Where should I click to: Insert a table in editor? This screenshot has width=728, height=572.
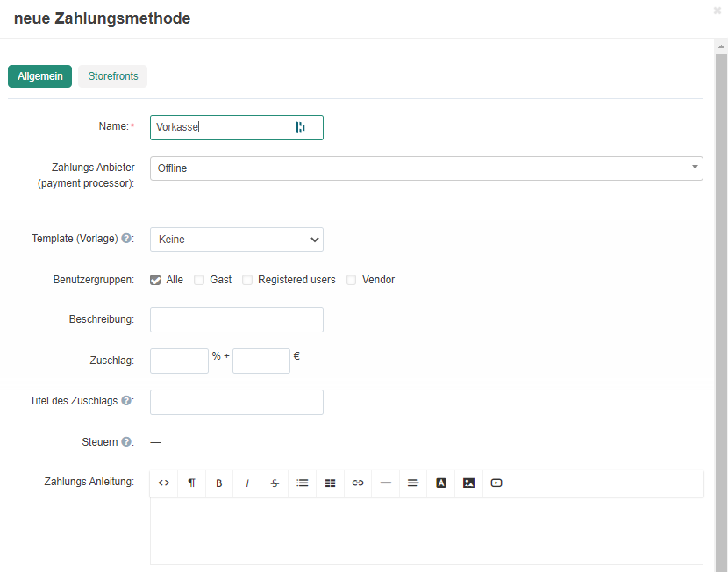(x=330, y=483)
